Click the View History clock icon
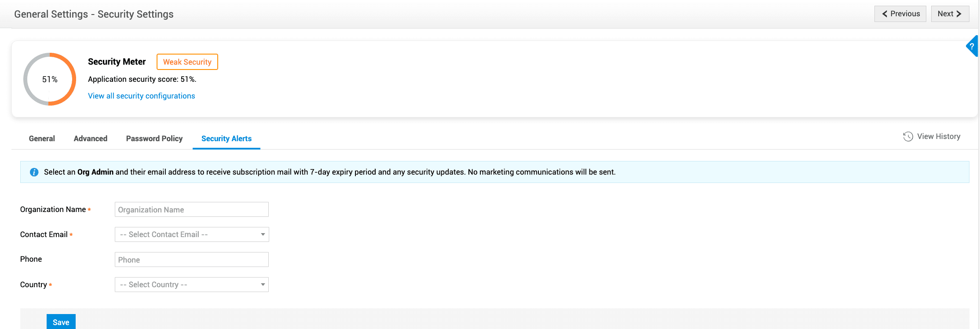 908,136
